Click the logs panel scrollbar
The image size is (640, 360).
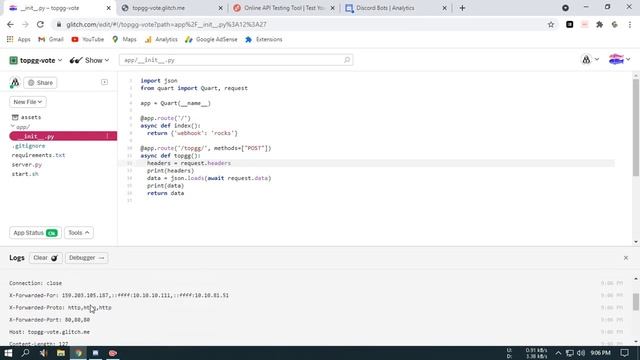click(x=636, y=302)
